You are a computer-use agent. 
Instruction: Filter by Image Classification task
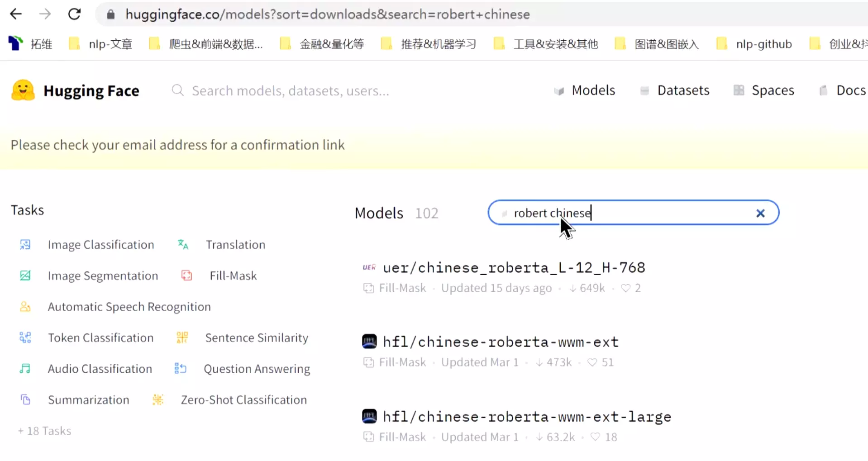coord(101,245)
